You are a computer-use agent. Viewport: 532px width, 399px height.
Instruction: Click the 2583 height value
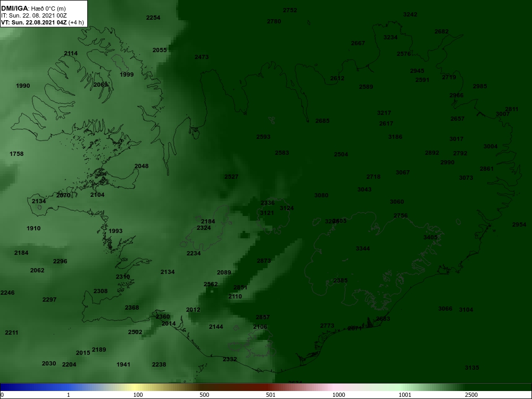coord(282,153)
